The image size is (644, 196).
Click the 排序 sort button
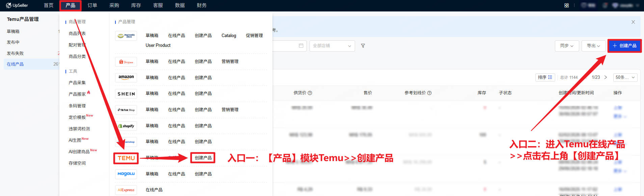pyautogui.click(x=545, y=77)
